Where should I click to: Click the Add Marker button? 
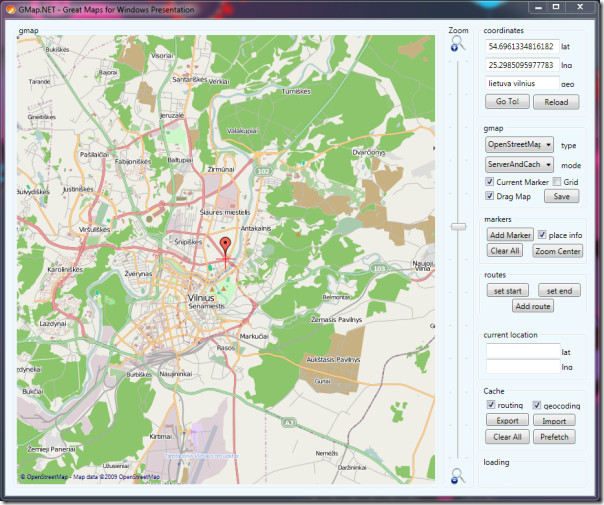[x=510, y=235]
